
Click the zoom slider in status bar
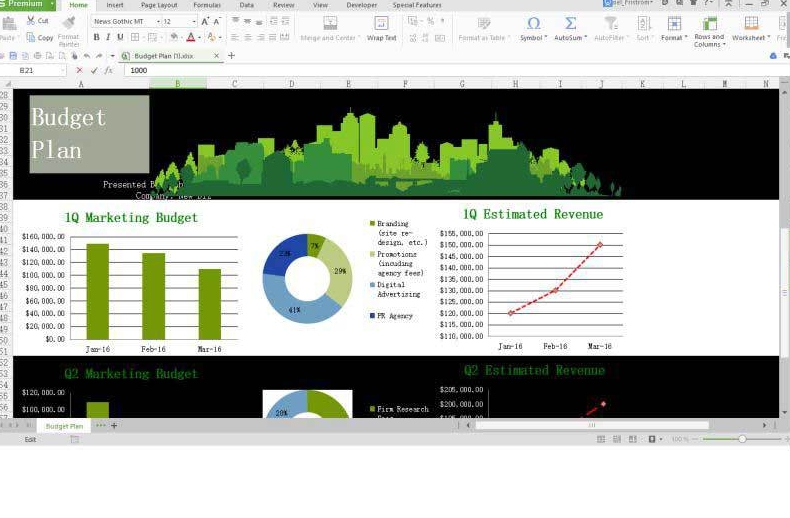pyautogui.click(x=742, y=439)
